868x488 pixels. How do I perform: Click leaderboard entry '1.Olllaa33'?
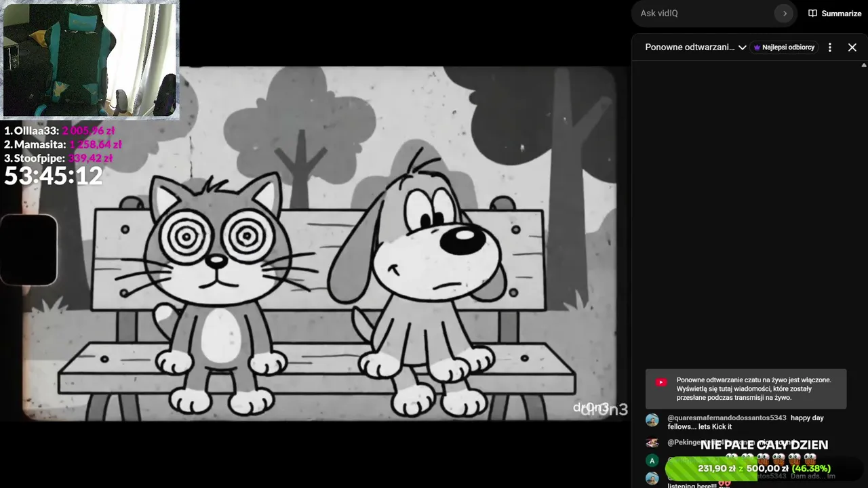click(59, 131)
